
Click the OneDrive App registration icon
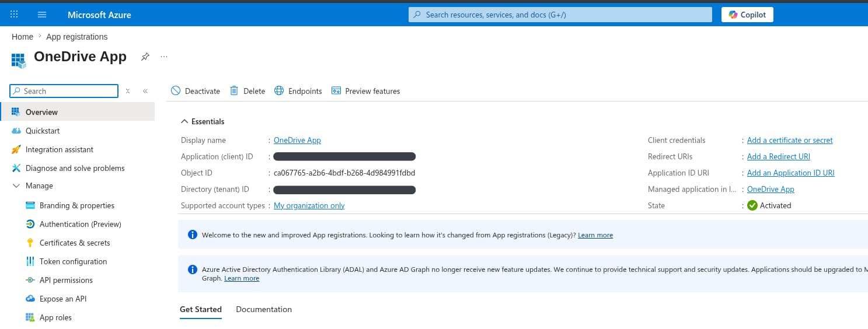[x=19, y=60]
